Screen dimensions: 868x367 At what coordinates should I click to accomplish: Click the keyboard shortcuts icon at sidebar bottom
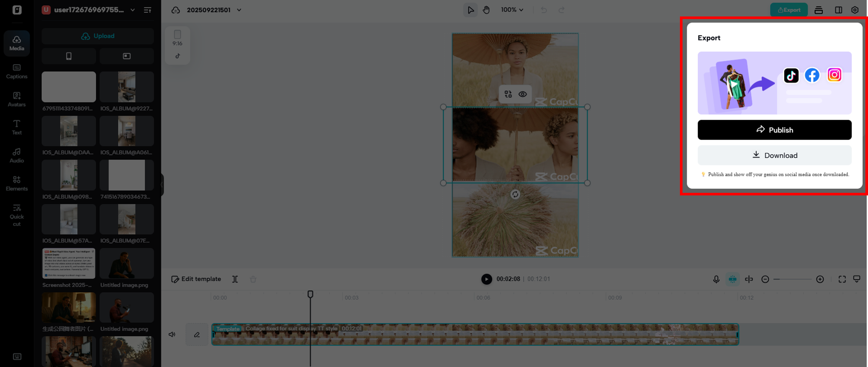pyautogui.click(x=17, y=357)
